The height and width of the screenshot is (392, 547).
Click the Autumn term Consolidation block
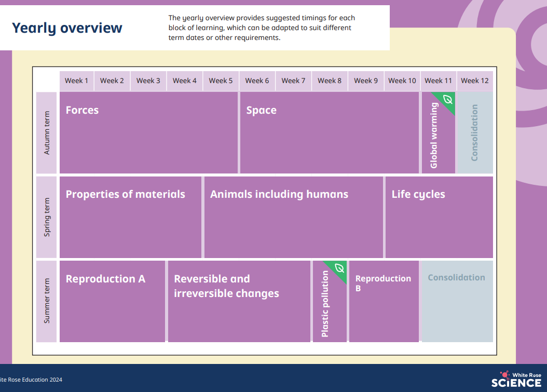(x=474, y=132)
